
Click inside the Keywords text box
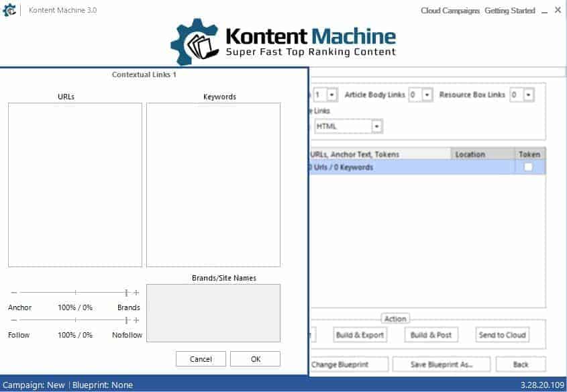pyautogui.click(x=213, y=185)
